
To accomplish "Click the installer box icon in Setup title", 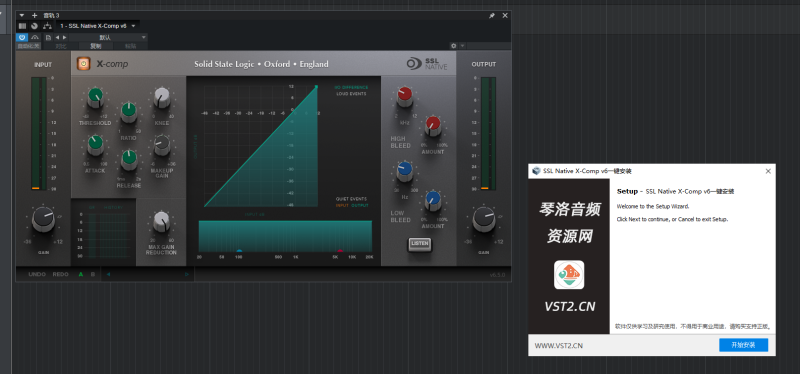I will [536, 171].
